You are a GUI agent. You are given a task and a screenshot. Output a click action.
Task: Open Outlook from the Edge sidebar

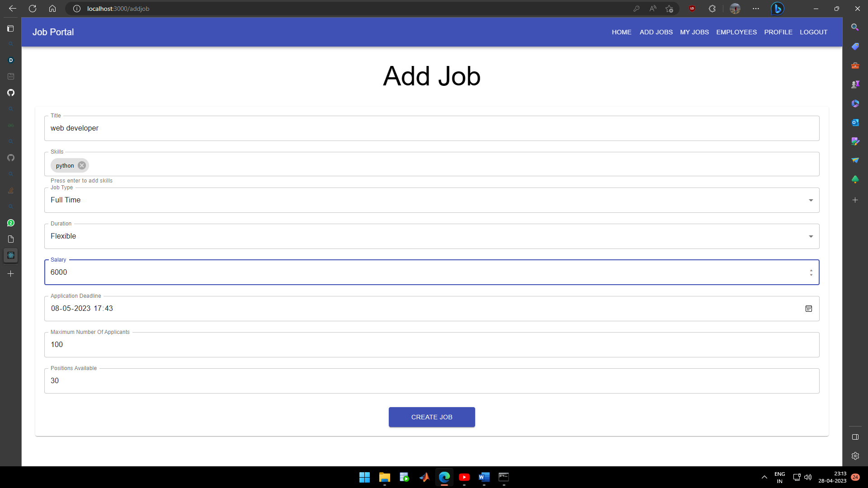(x=855, y=122)
